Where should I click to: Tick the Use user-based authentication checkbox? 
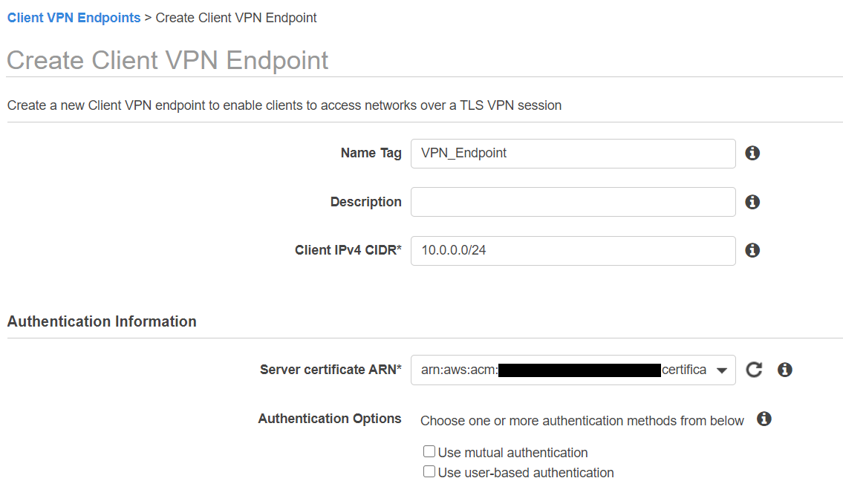pyautogui.click(x=429, y=471)
